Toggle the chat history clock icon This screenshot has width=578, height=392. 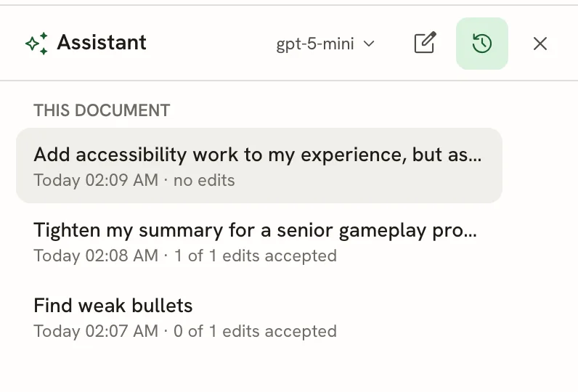[x=482, y=44]
